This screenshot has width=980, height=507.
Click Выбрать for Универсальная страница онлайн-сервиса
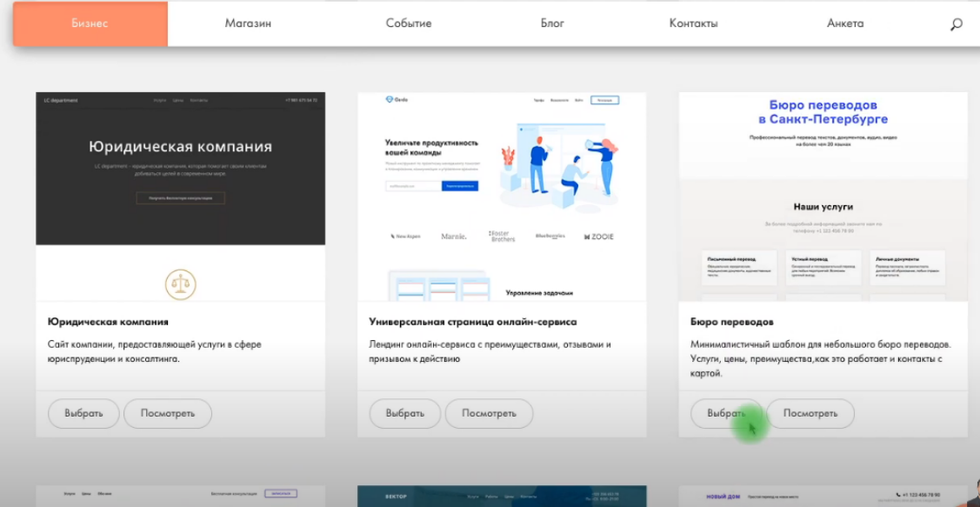tap(405, 413)
